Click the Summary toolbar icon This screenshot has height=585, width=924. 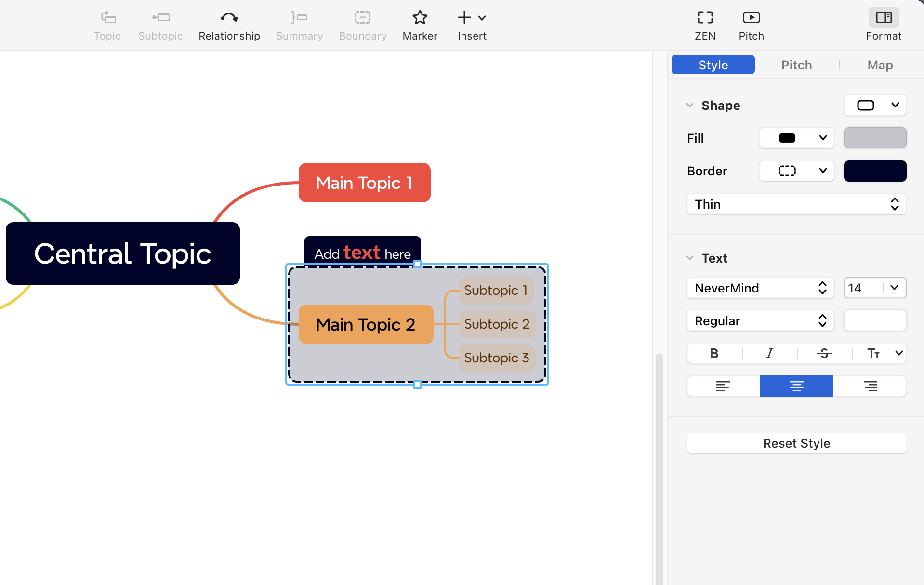click(x=299, y=18)
